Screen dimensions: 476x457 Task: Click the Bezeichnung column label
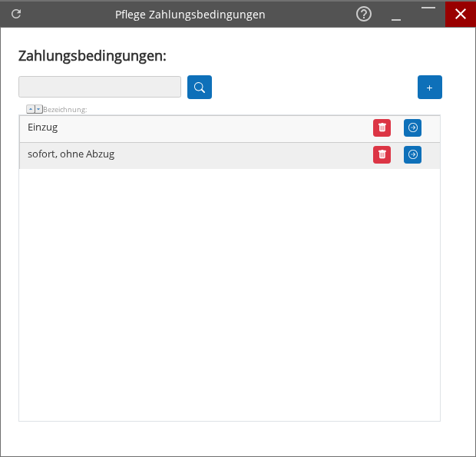click(65, 110)
